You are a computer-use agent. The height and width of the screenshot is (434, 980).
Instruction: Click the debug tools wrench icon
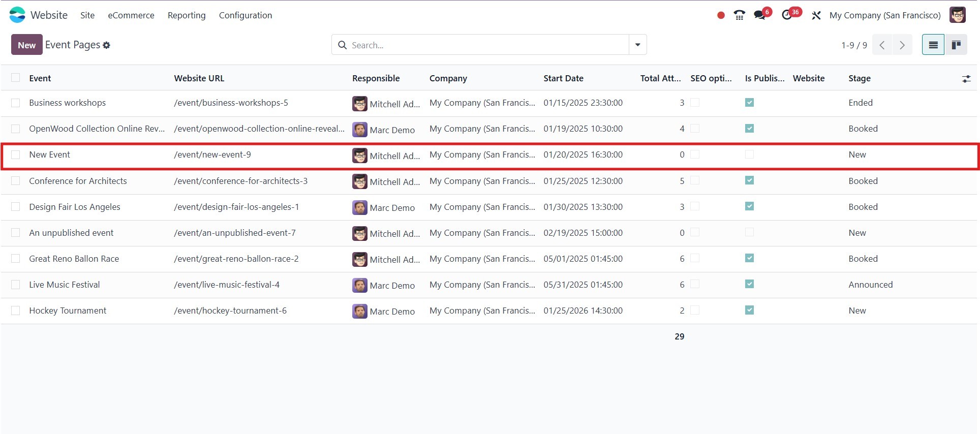[816, 15]
